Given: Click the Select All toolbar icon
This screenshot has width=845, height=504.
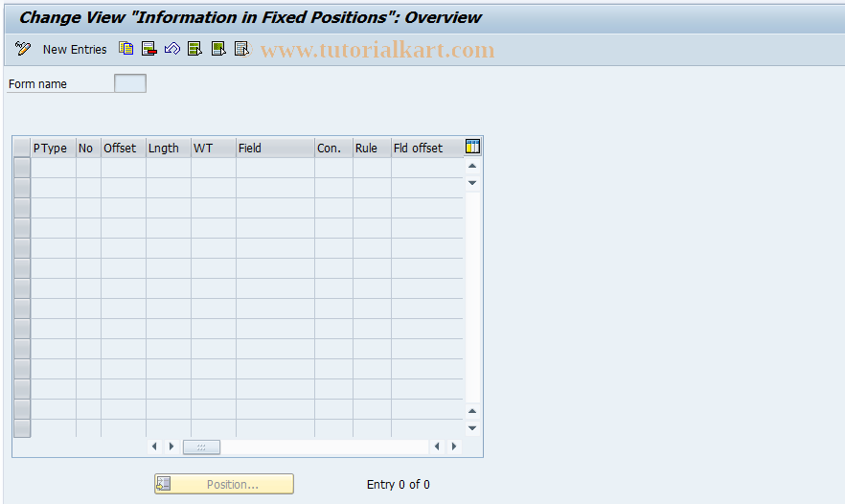Looking at the screenshot, I should pos(195,49).
